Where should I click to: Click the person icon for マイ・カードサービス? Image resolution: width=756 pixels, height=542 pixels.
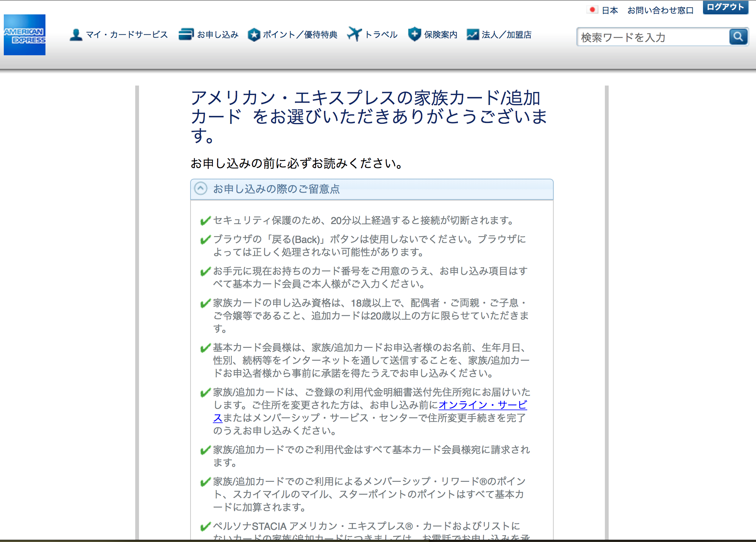pos(76,35)
